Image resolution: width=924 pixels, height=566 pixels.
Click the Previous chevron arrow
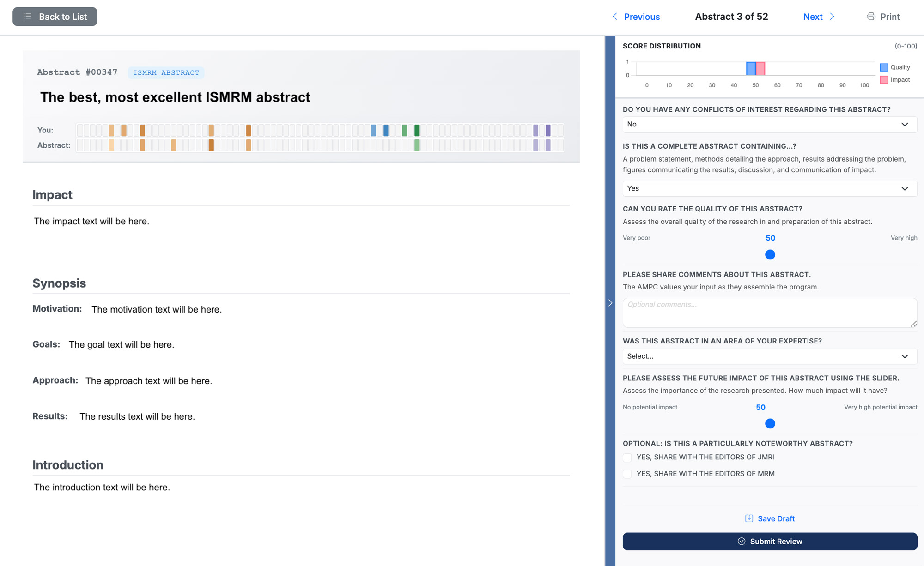[615, 17]
